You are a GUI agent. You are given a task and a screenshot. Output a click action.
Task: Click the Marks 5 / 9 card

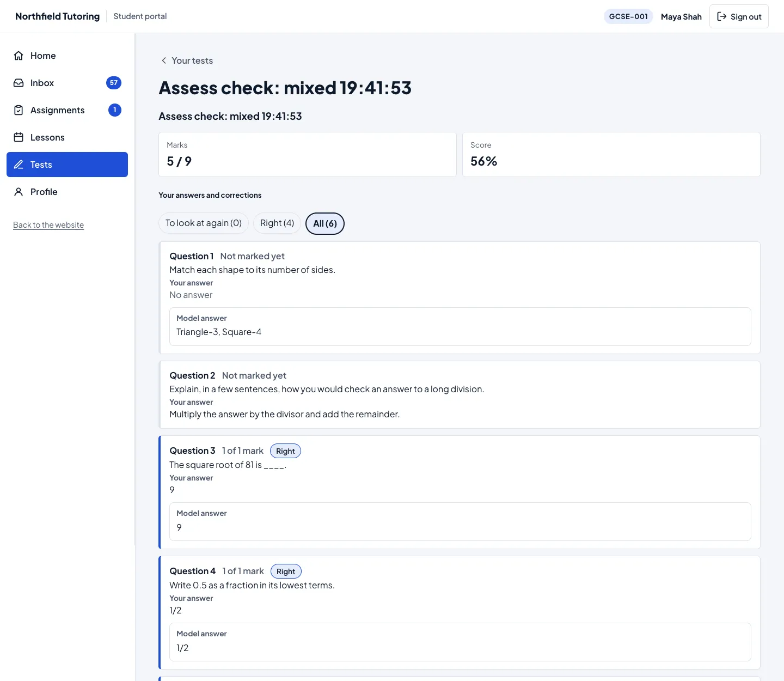307,154
